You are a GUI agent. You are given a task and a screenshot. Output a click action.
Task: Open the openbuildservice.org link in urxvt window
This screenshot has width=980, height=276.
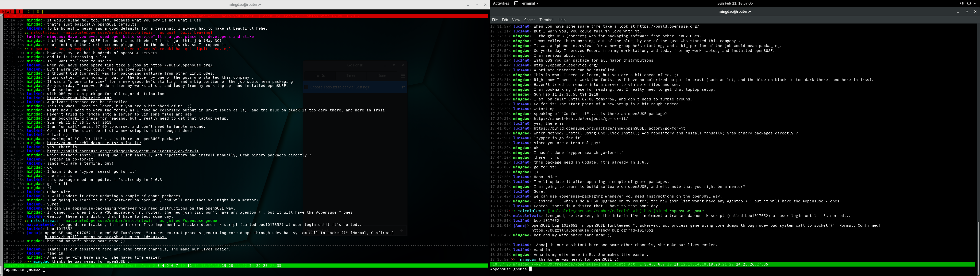(x=79, y=98)
